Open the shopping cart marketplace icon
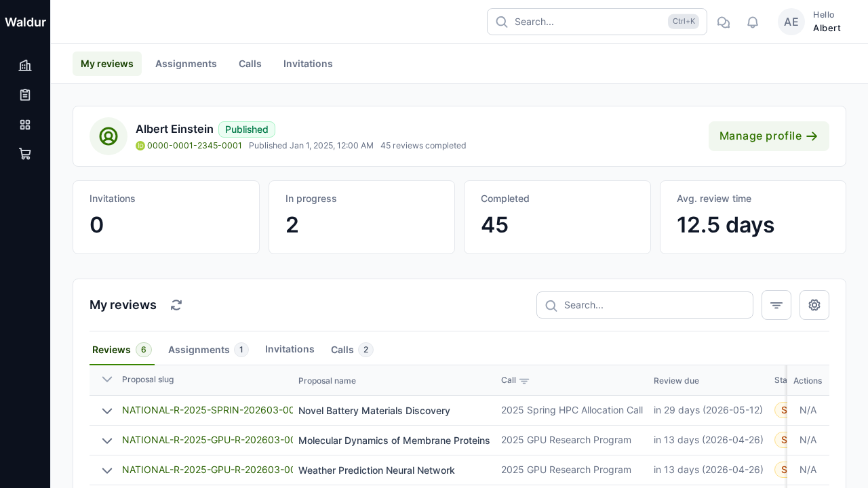The height and width of the screenshot is (488, 868). pyautogui.click(x=25, y=154)
